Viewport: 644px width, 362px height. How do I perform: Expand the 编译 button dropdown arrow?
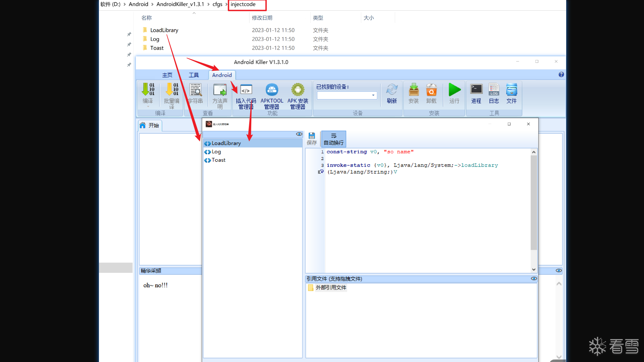(148, 107)
